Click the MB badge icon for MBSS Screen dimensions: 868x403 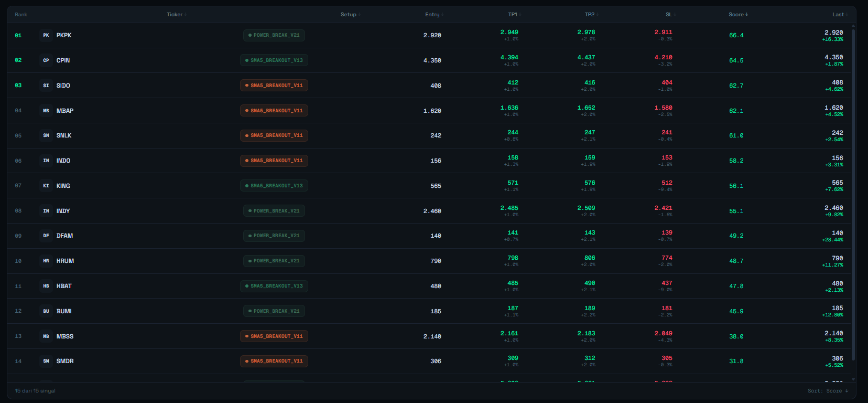46,336
